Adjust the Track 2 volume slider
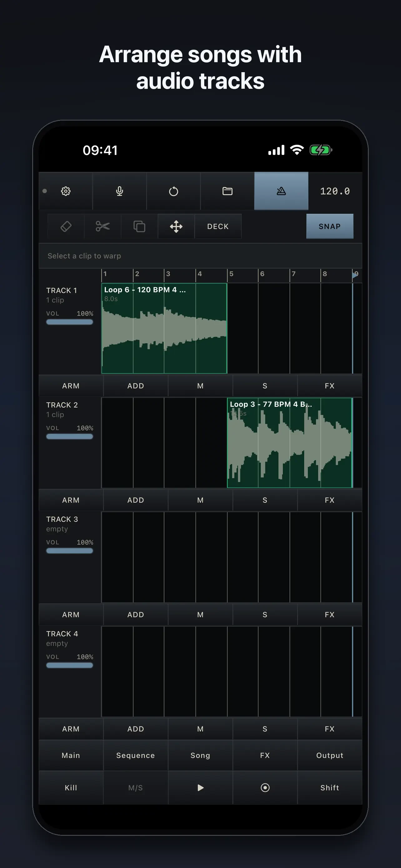This screenshot has height=868, width=401. coord(69,436)
